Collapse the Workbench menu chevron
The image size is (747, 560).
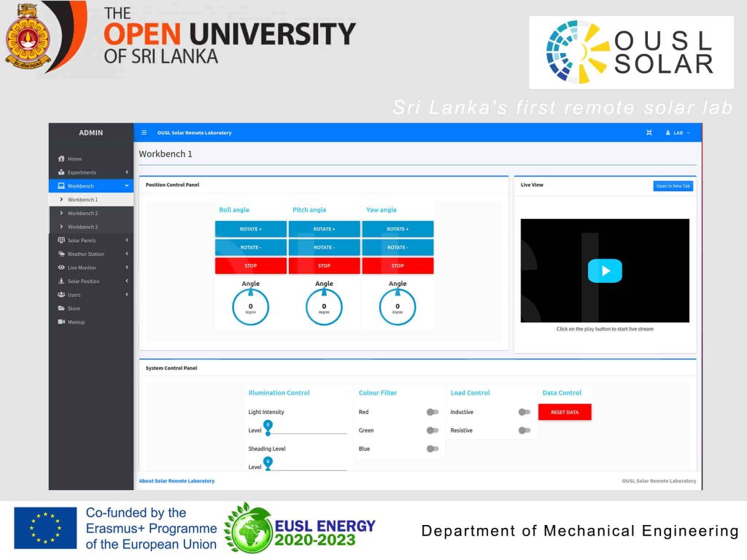pos(127,186)
